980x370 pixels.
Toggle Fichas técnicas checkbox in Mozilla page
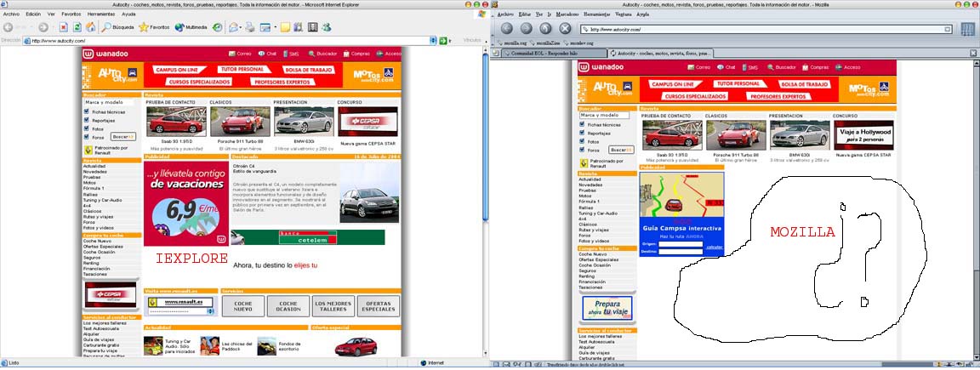582,124
